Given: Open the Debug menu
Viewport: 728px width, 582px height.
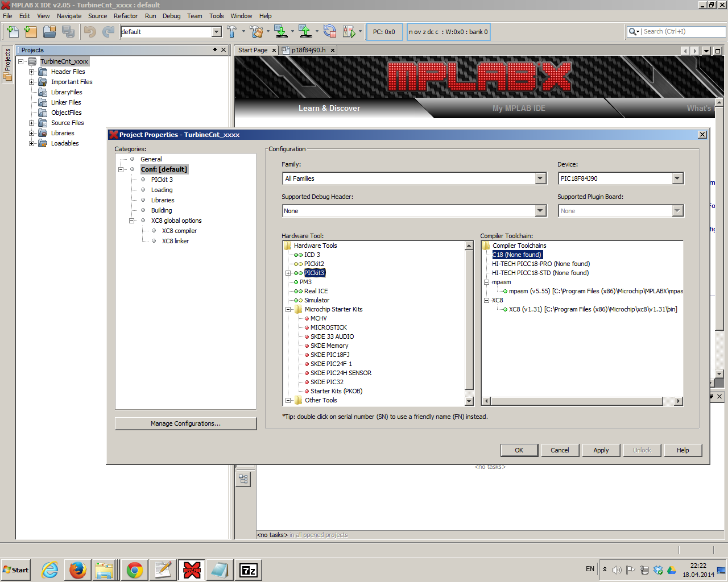Looking at the screenshot, I should click(172, 16).
